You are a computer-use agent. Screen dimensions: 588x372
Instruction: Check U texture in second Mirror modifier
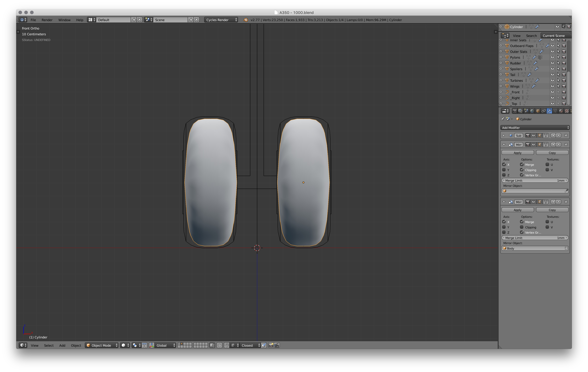click(547, 222)
